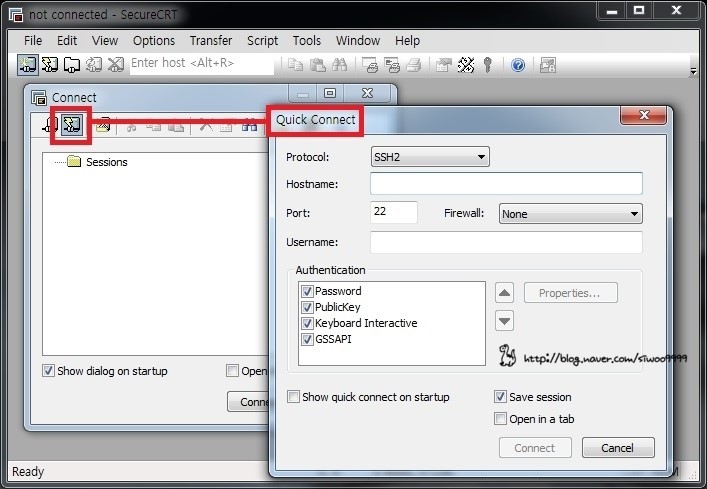Screen dimensions: 707x489
Task: Enable the Open in a tab checkbox
Action: [x=500, y=419]
